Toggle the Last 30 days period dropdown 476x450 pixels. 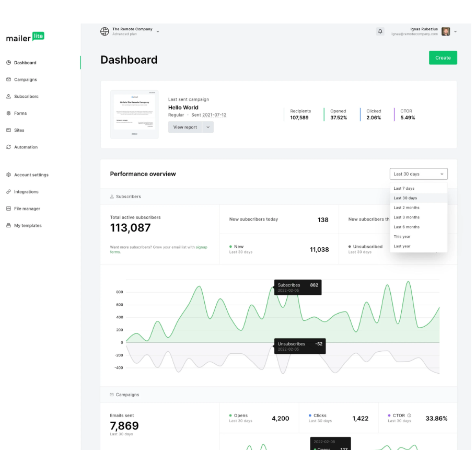tap(419, 174)
